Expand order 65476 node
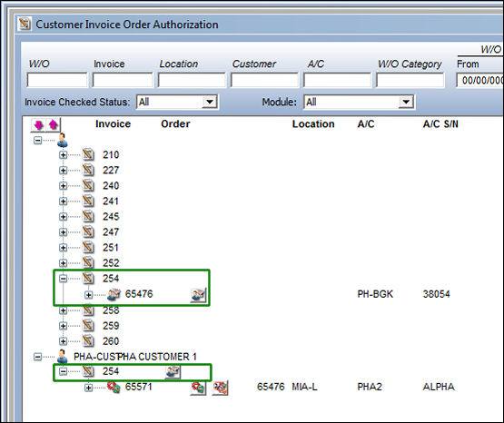The width and height of the screenshot is (504, 423). coord(88,294)
